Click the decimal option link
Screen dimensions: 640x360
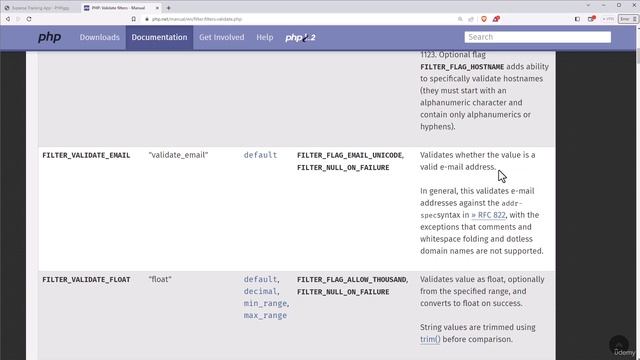click(260, 291)
